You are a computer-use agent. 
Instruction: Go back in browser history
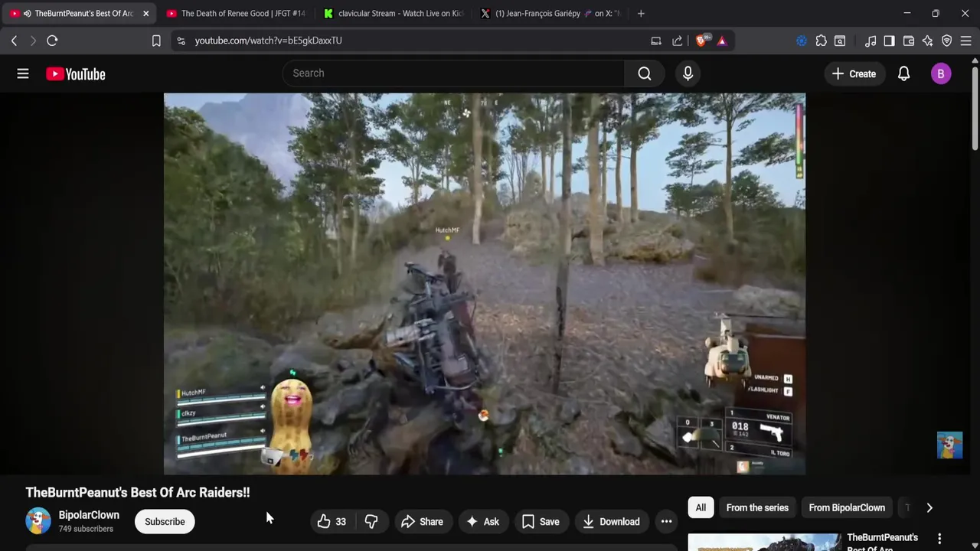click(14, 41)
